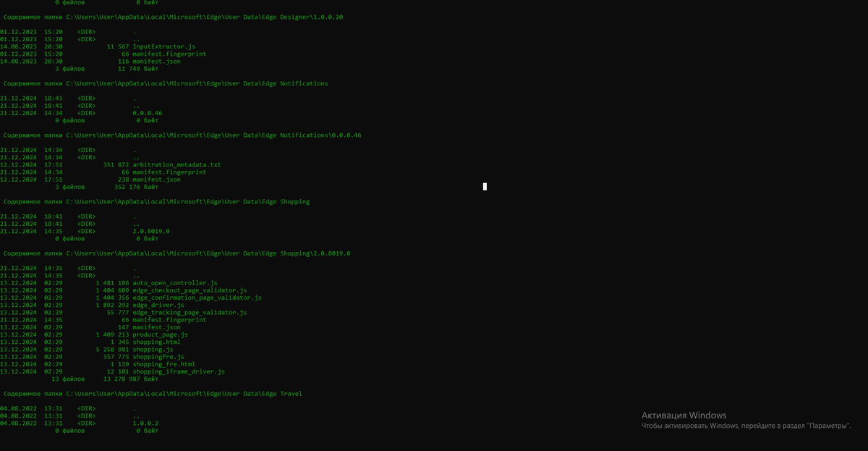
Task: Select the product_page.js file name
Action: click(x=160, y=334)
